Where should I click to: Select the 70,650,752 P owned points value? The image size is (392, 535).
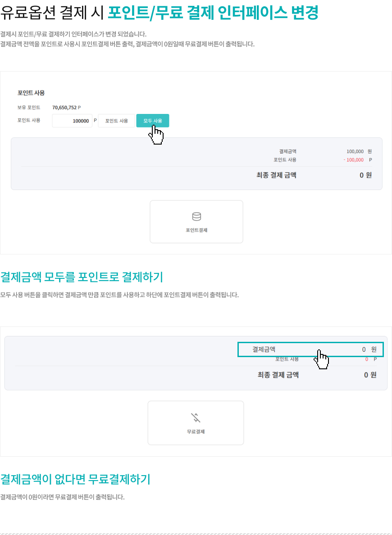(67, 108)
